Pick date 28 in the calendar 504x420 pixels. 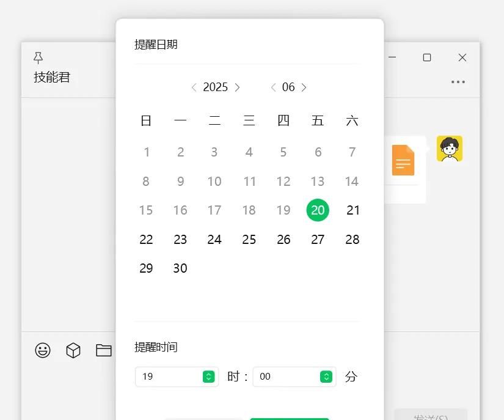click(352, 240)
